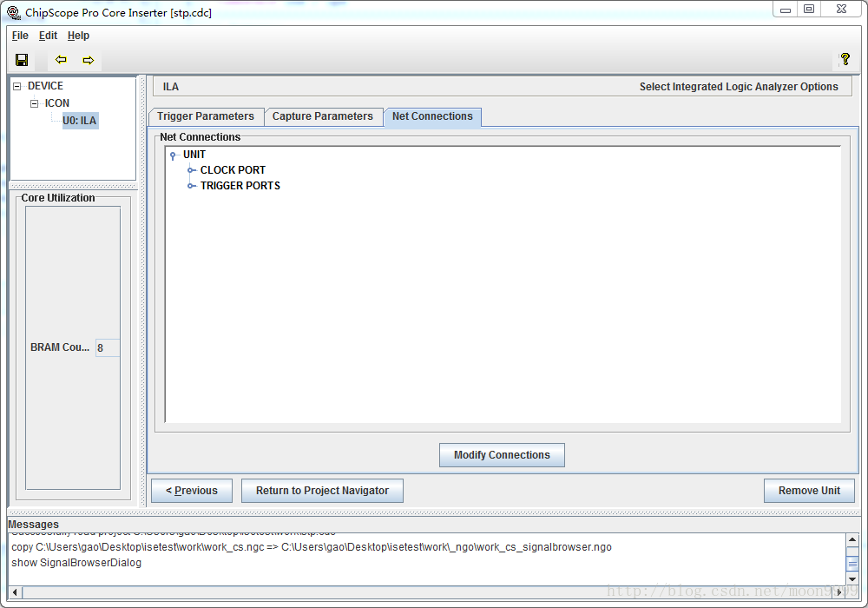Select the CLOCK PORT label
This screenshot has width=868, height=608.
click(233, 170)
